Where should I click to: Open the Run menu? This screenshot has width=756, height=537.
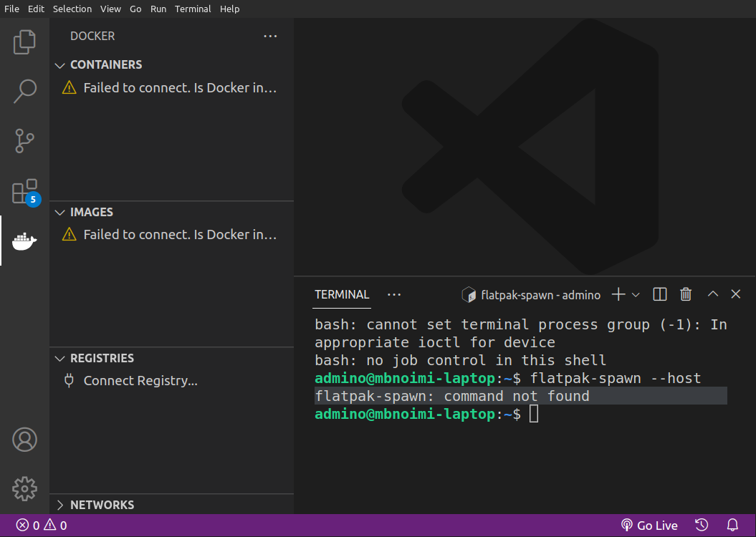(158, 9)
